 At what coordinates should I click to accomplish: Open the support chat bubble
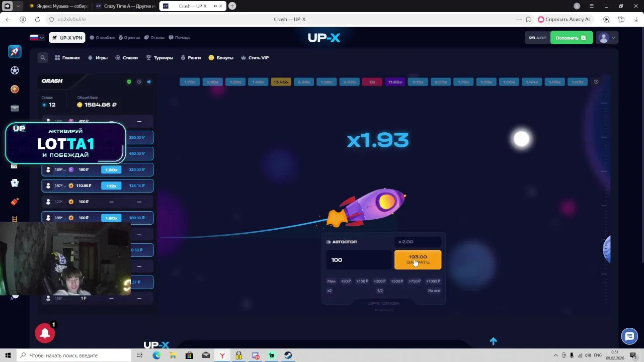(x=629, y=336)
